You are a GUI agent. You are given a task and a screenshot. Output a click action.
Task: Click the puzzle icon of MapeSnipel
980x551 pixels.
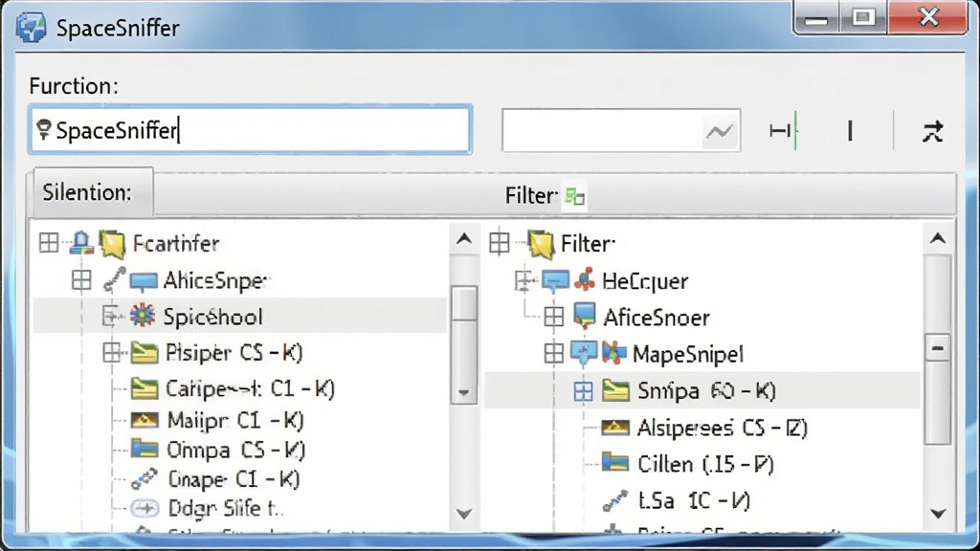(x=613, y=353)
